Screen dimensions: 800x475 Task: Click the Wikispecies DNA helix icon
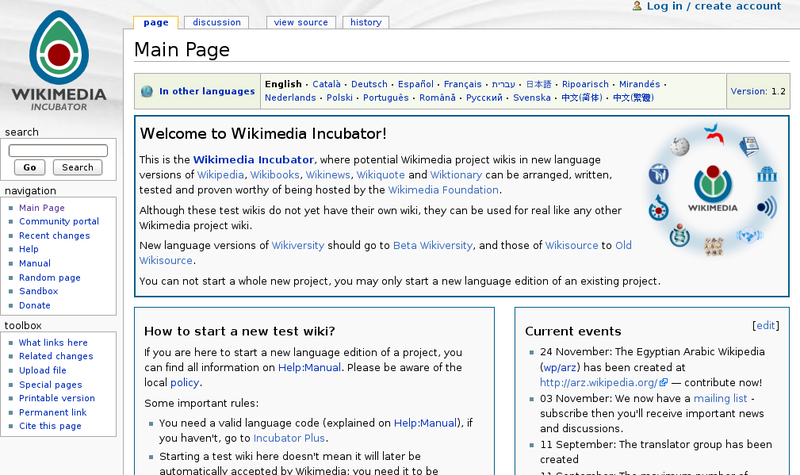pyautogui.click(x=680, y=237)
